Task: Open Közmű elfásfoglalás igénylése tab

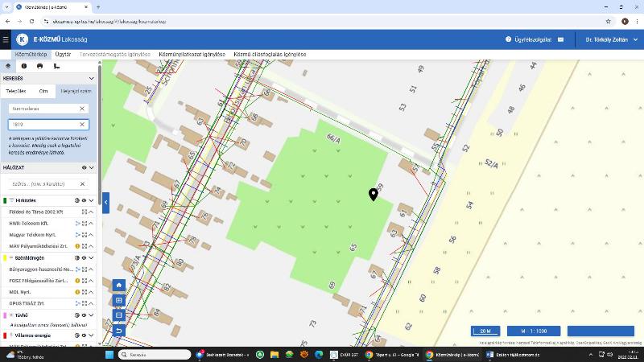Action: pyautogui.click(x=270, y=54)
